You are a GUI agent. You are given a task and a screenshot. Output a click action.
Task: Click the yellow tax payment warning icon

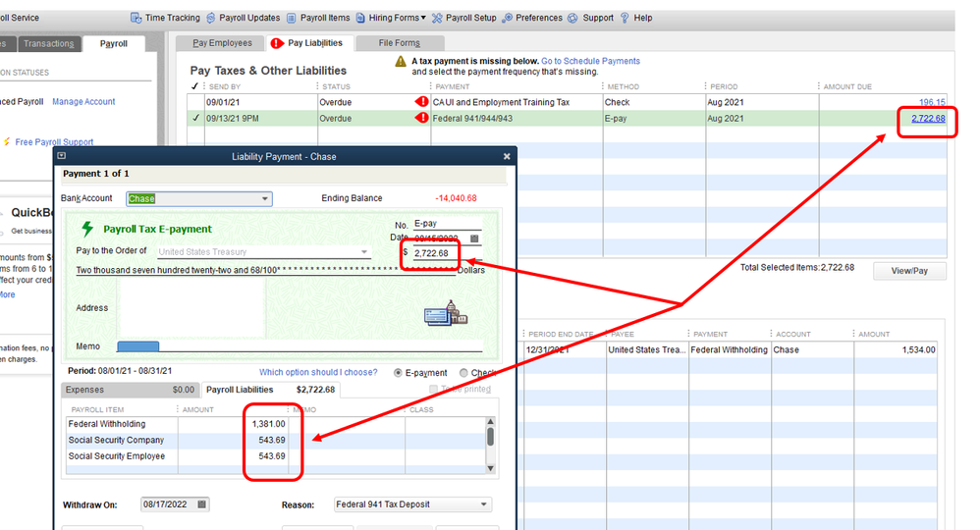[x=401, y=61]
